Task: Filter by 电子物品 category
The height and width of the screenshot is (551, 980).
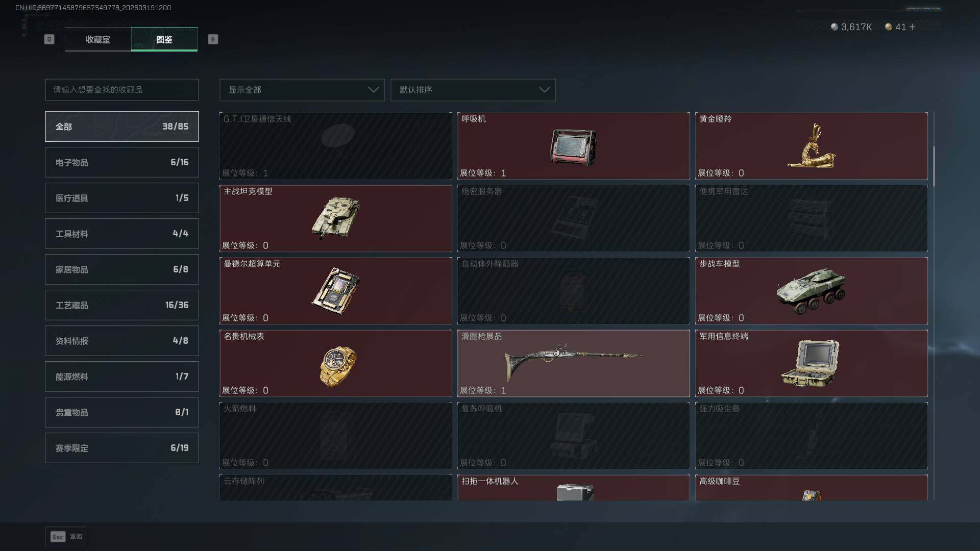Action: (x=122, y=162)
